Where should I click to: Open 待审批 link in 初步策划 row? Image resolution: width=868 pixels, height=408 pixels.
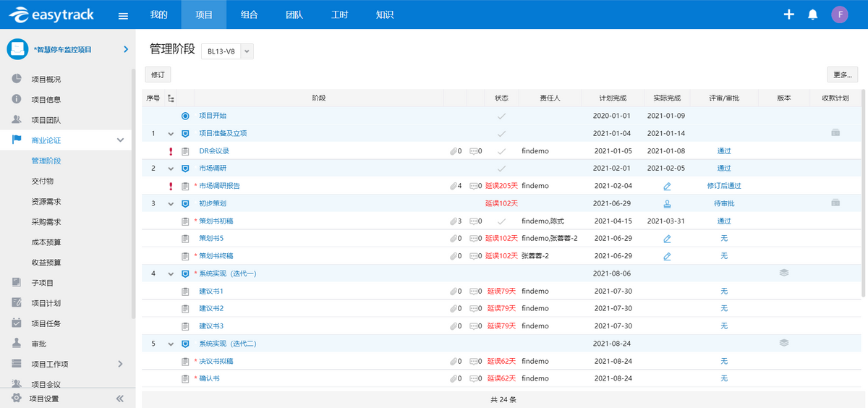[724, 203]
